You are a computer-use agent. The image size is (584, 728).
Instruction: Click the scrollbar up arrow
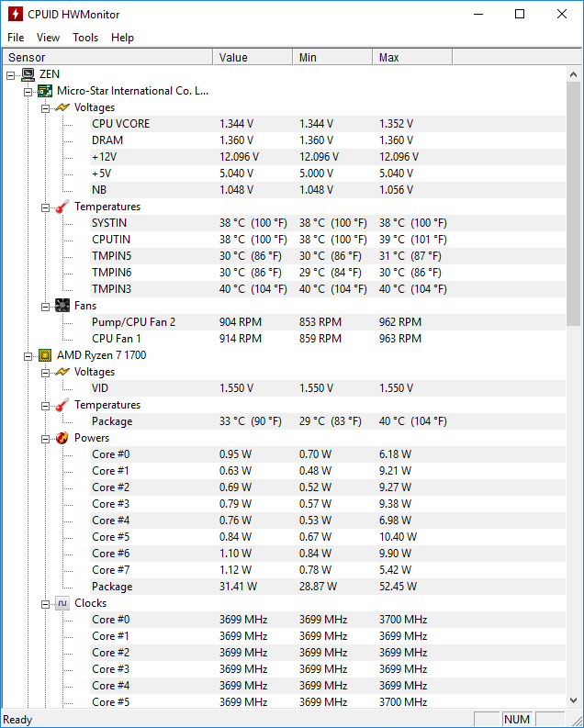(x=573, y=74)
